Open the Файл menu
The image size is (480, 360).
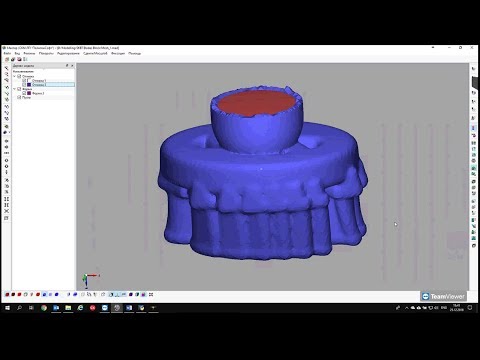pyautogui.click(x=7, y=53)
